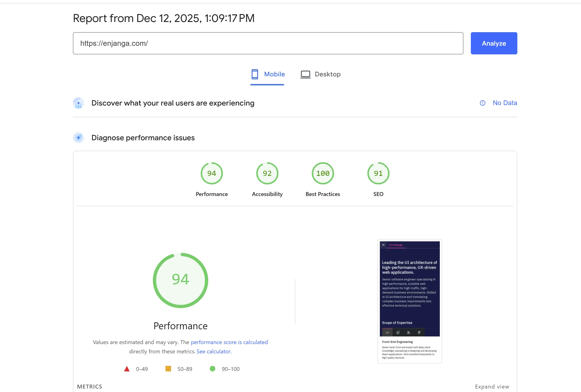The height and width of the screenshot is (392, 581).
Task: Click the mobile phone icon
Action: [255, 74]
